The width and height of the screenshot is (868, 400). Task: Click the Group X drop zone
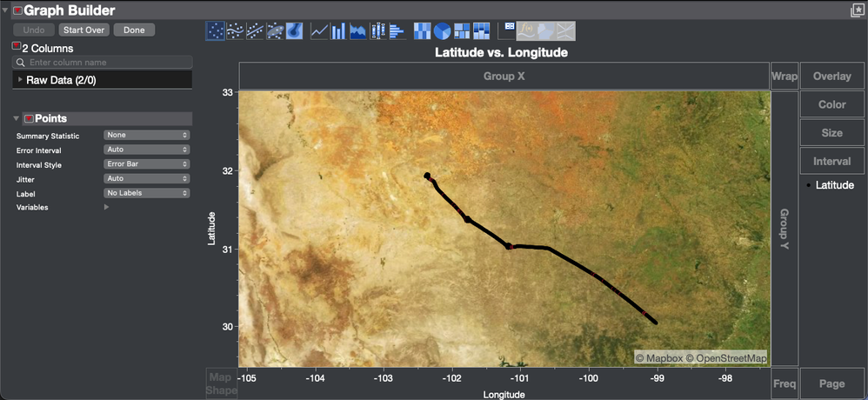pyautogui.click(x=504, y=76)
